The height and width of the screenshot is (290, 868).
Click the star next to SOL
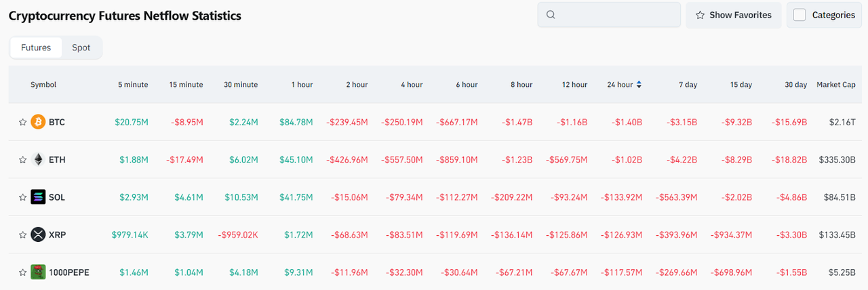pos(22,198)
